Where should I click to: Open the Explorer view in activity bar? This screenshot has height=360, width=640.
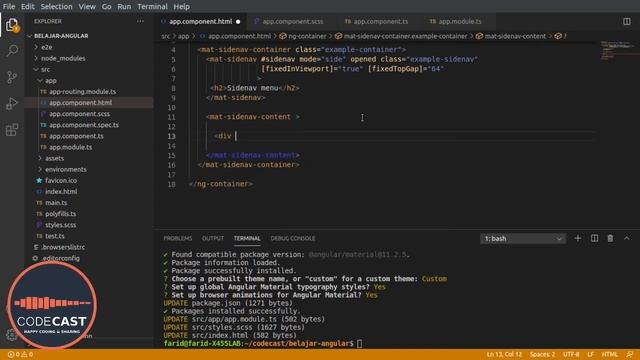coord(12,25)
